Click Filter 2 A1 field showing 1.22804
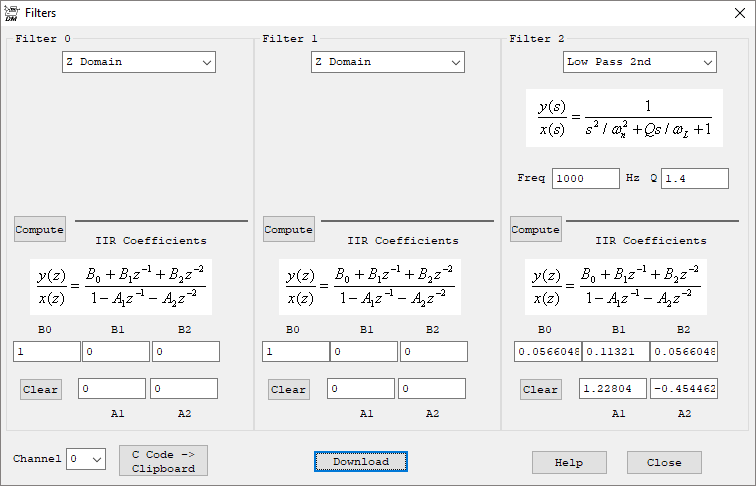 point(612,389)
